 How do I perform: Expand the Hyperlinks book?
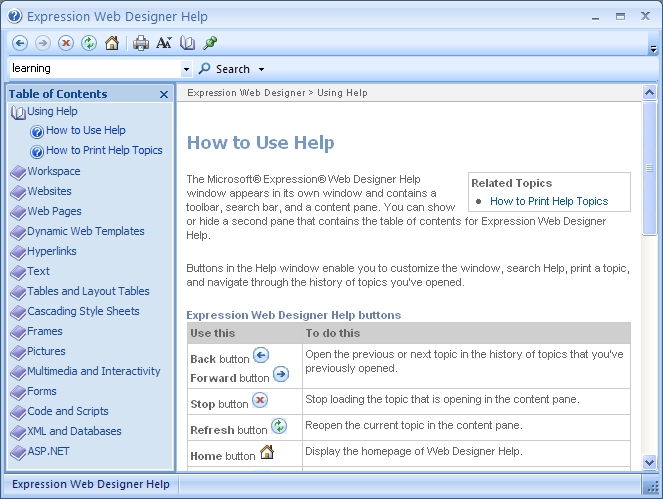[52, 251]
